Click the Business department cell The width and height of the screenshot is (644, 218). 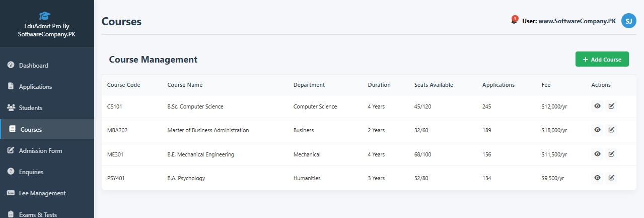click(304, 130)
